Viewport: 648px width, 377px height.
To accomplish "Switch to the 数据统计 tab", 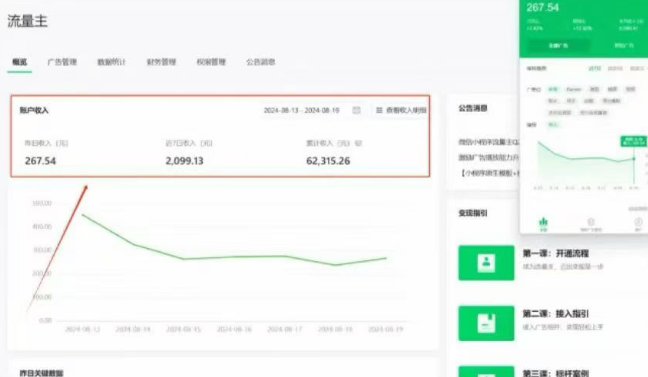I will [x=111, y=62].
